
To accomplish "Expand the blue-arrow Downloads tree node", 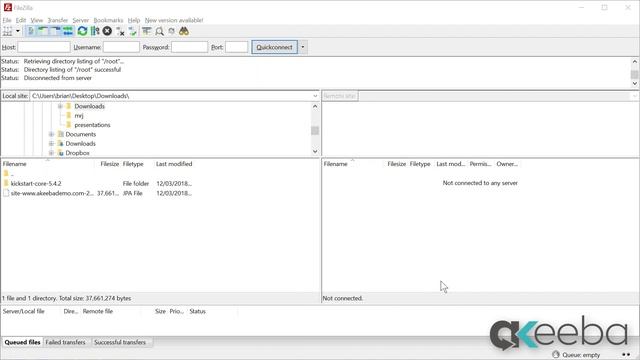I will pyautogui.click(x=51, y=144).
